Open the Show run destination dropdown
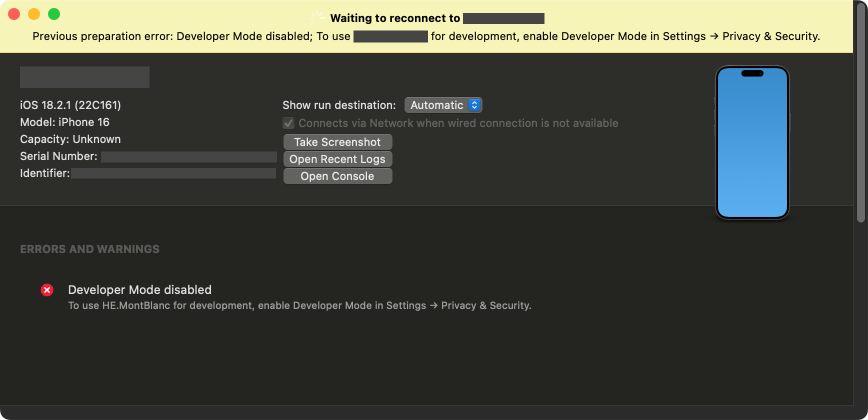Viewport: 868px width, 420px height. 443,105
